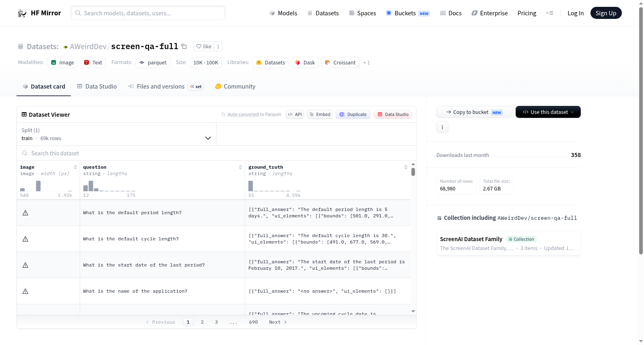Select the Dask library tag
The height and width of the screenshot is (345, 644).
pyautogui.click(x=305, y=62)
